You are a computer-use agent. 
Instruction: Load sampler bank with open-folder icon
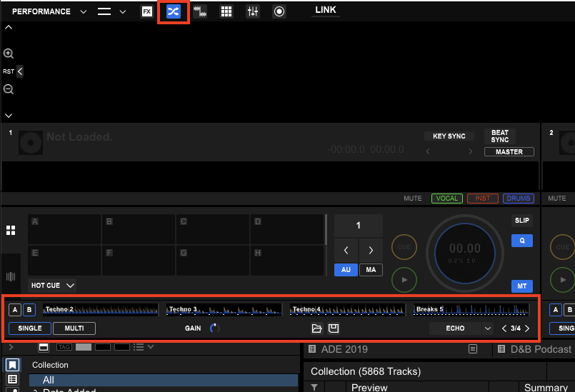click(317, 328)
